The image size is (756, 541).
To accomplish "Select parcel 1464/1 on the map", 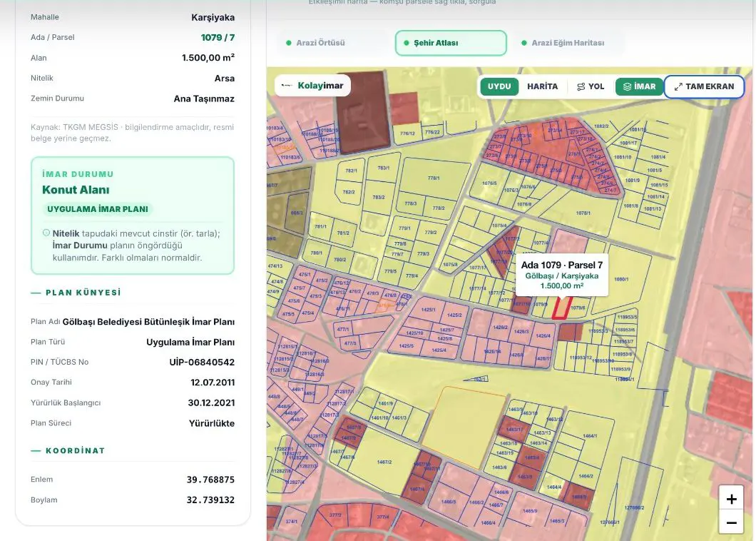I will click(590, 436).
